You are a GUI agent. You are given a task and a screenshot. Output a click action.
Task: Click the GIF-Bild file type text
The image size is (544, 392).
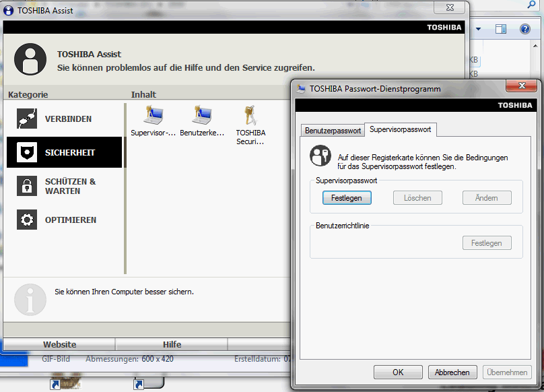point(56,359)
